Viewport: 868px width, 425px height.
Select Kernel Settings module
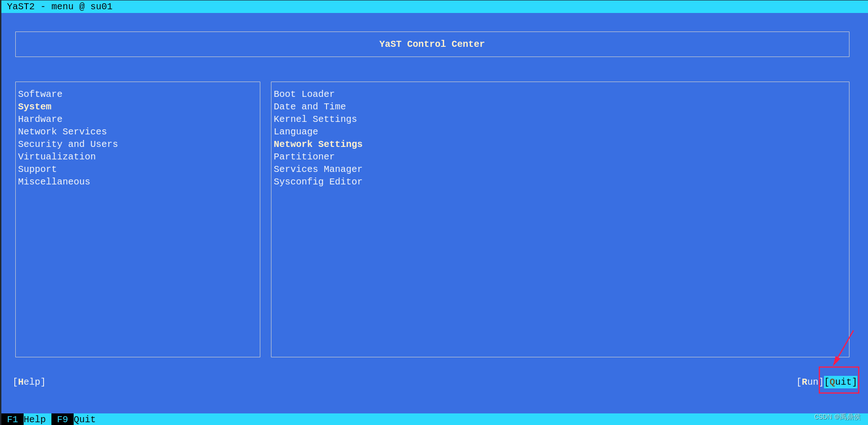click(x=315, y=119)
